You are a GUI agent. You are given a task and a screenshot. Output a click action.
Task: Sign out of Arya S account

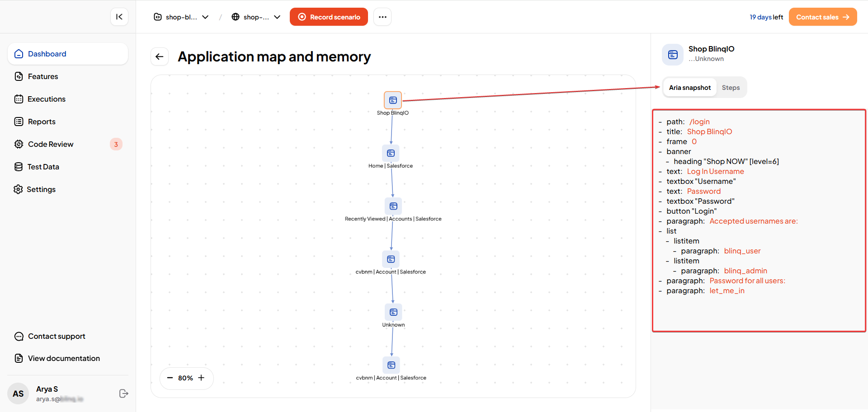pyautogui.click(x=123, y=393)
